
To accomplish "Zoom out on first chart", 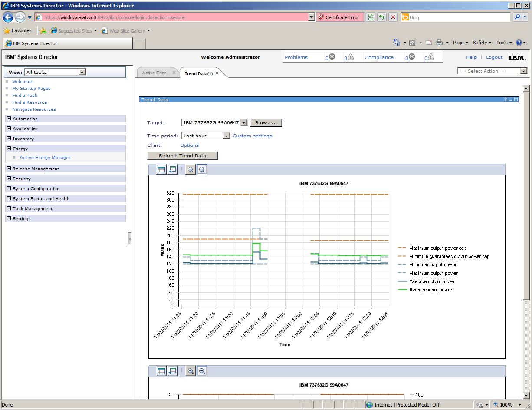I will [202, 170].
